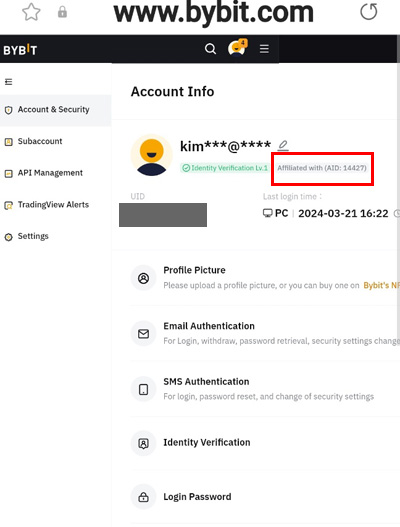The height and width of the screenshot is (527, 400).
Task: Collapse the sidebar with toggle icon
Action: click(x=8, y=82)
